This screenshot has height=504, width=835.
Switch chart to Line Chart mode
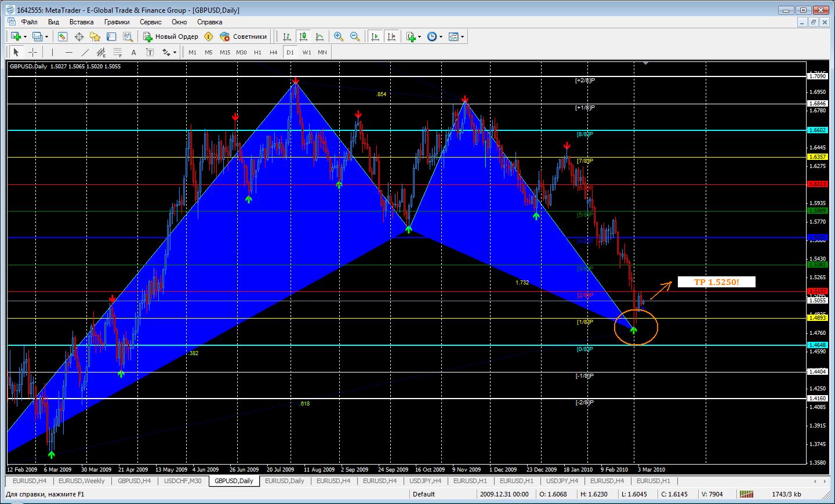click(319, 36)
